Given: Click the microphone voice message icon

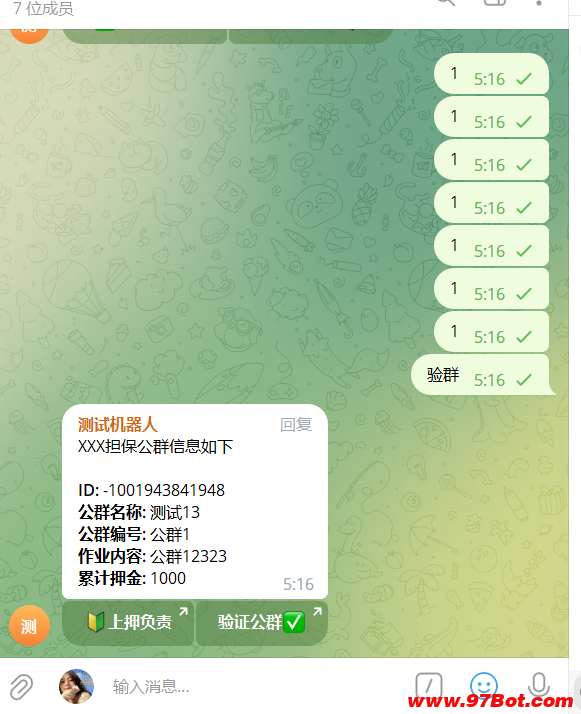Looking at the screenshot, I should click(x=539, y=685).
